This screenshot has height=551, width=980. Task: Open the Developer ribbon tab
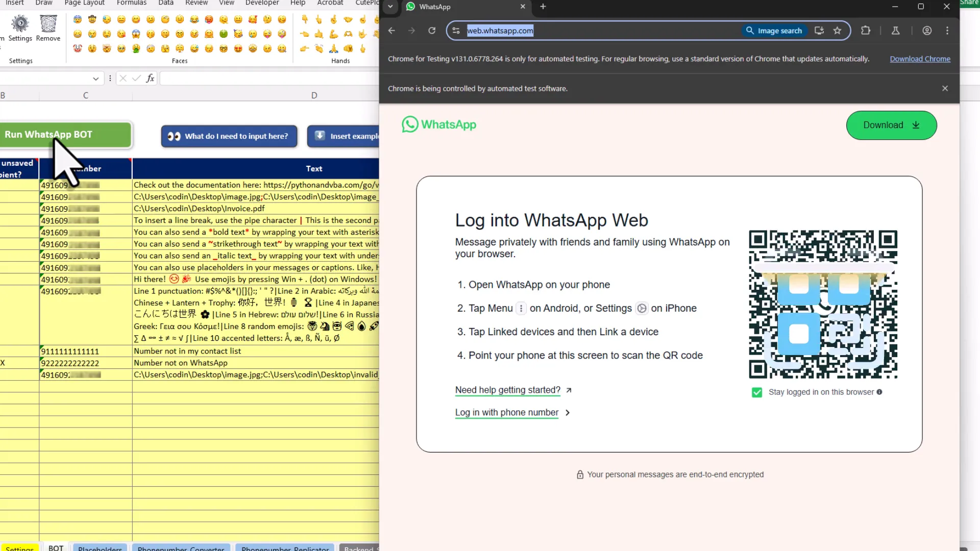pyautogui.click(x=262, y=3)
